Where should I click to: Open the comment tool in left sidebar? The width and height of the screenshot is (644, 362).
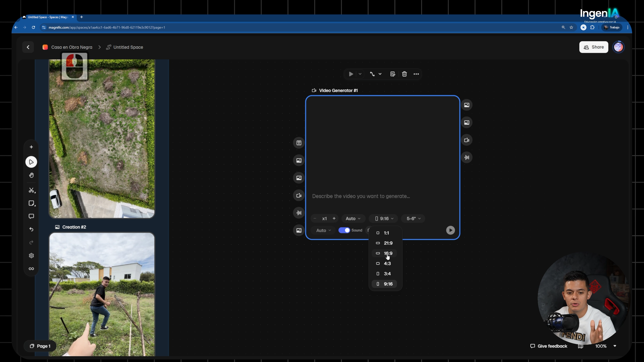[31, 216]
